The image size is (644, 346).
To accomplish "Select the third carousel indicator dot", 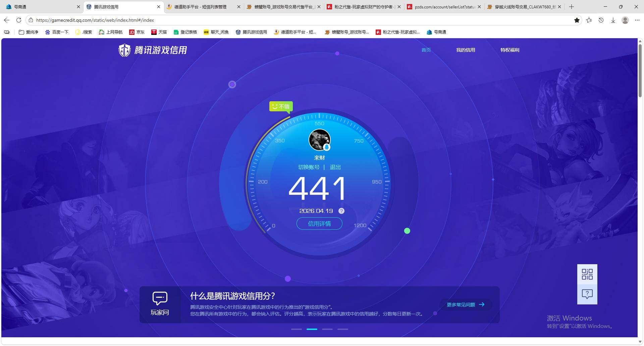I will 327,329.
